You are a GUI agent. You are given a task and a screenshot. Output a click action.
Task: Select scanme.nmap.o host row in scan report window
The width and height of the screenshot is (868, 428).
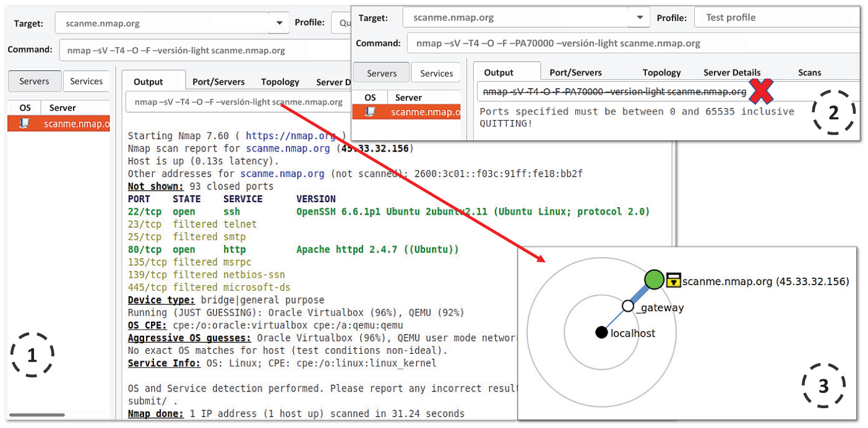point(59,123)
